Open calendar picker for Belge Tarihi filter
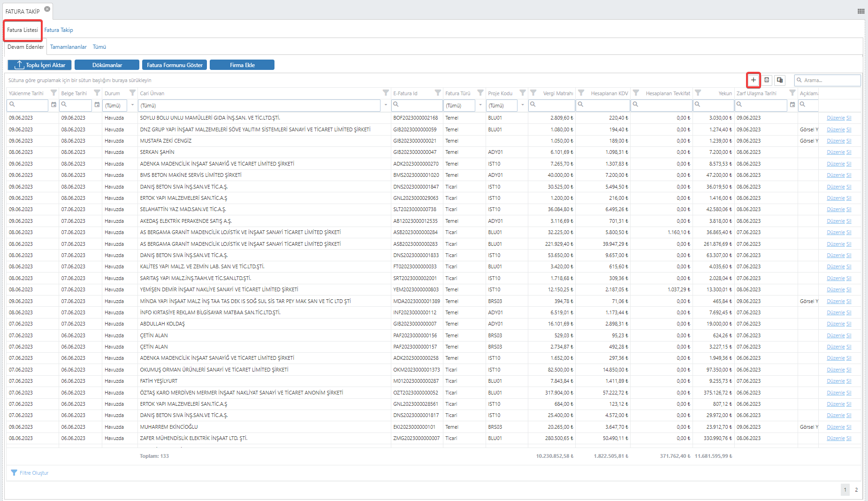 point(97,105)
